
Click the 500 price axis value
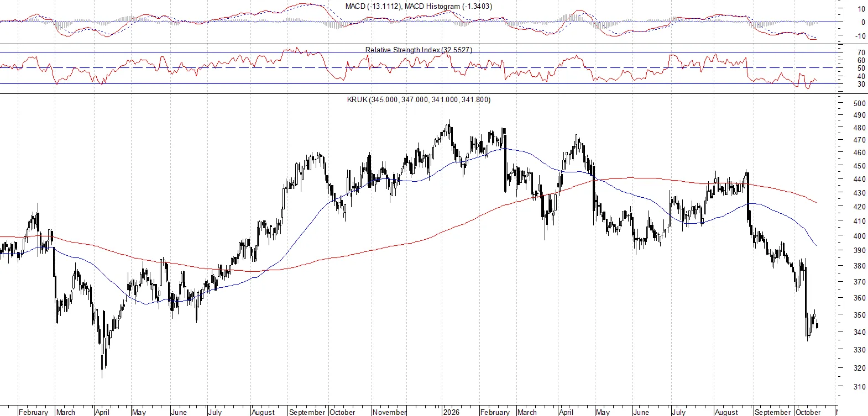click(860, 103)
